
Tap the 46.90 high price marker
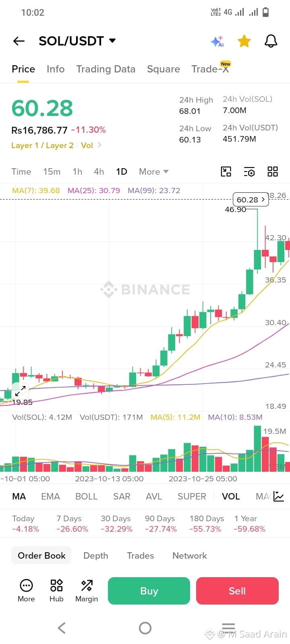(x=235, y=209)
